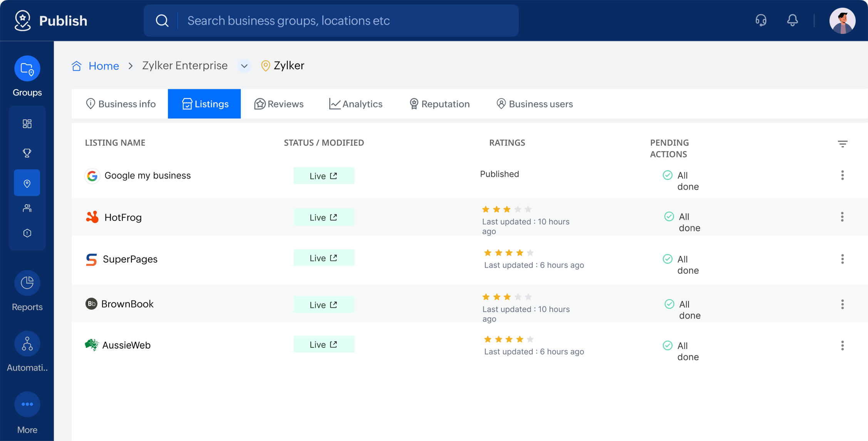Open Google my business row options menu
The width and height of the screenshot is (868, 441).
click(x=842, y=175)
